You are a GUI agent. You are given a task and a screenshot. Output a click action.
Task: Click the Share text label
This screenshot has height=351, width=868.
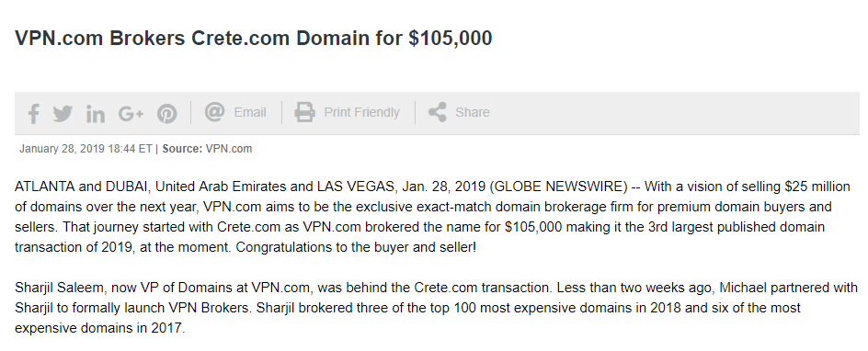[x=473, y=112]
